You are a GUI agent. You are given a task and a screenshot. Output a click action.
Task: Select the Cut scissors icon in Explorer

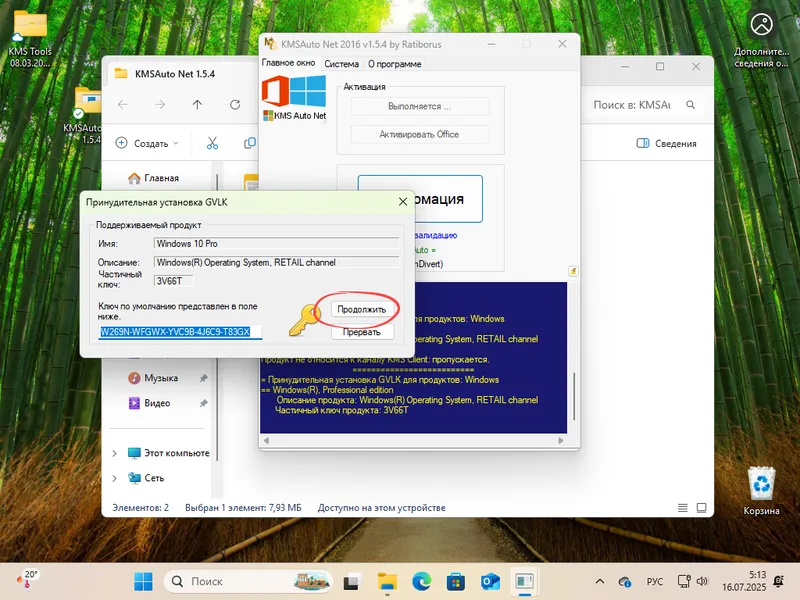211,142
